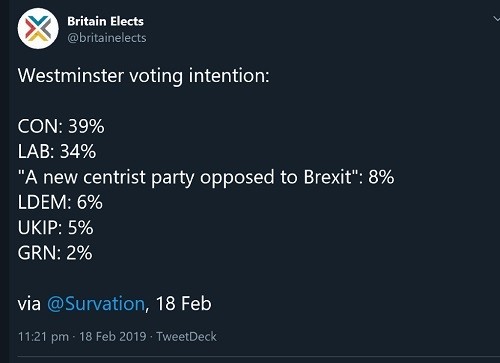Image resolution: width=500 pixels, height=363 pixels.
Task: Open the 11:21 pm timestamp link
Action: pos(43,336)
